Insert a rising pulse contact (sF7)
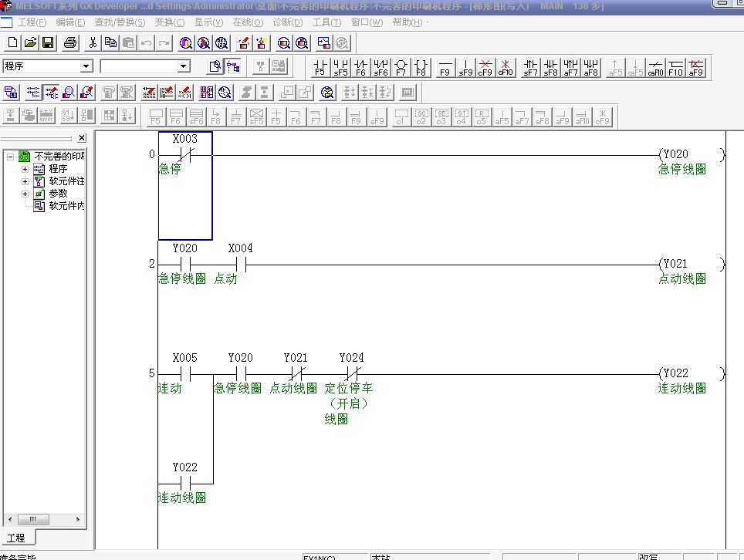Image resolution: width=744 pixels, height=560 pixels. tap(530, 67)
